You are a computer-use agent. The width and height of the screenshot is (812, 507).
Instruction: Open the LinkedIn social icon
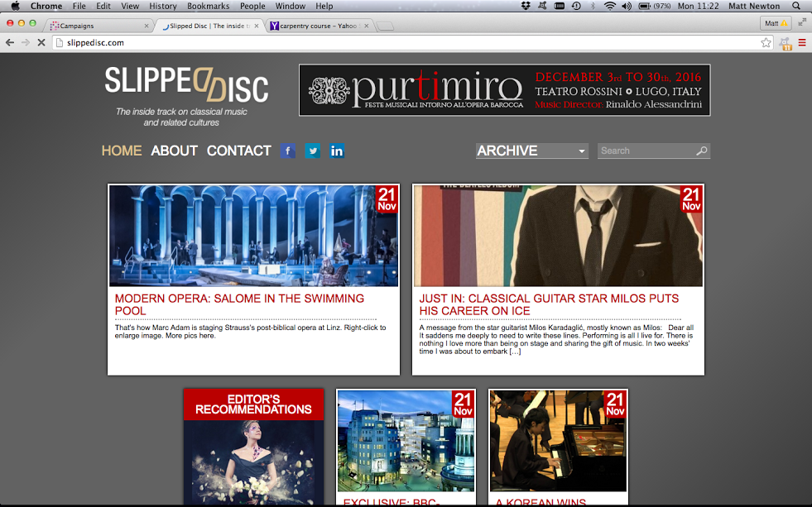pos(337,151)
